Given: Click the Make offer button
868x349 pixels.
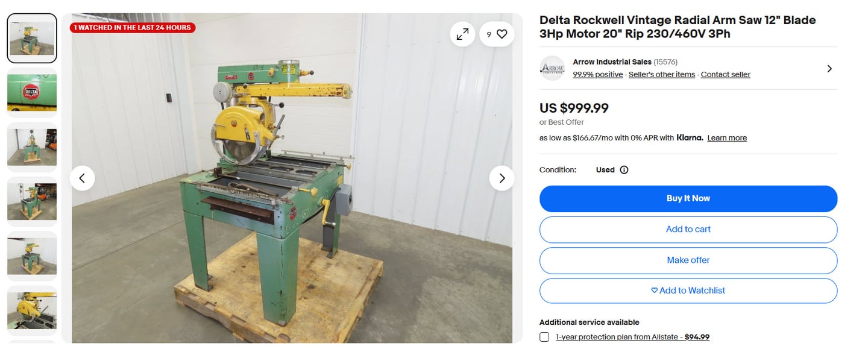Looking at the screenshot, I should [688, 260].
